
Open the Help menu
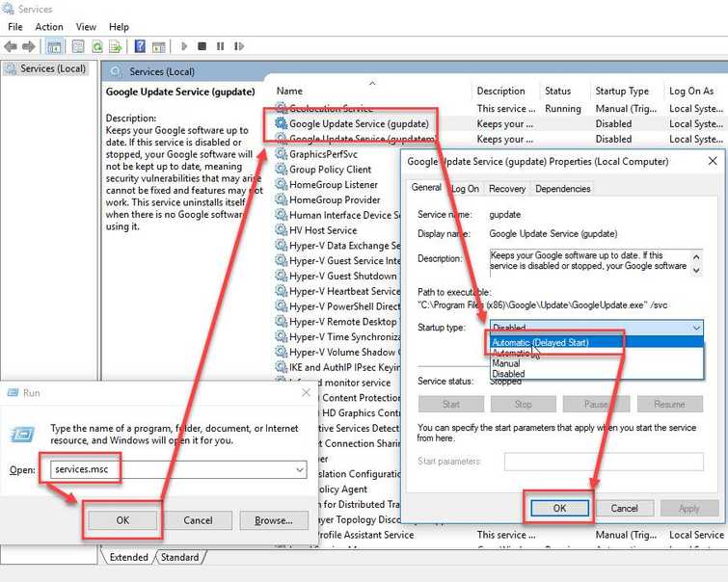(119, 27)
